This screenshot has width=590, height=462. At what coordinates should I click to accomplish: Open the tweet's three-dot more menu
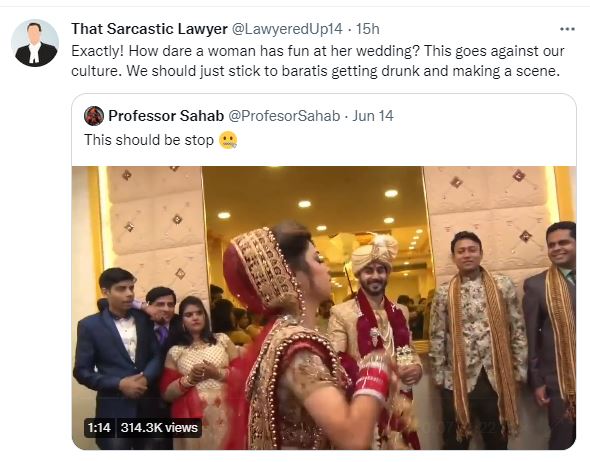click(567, 29)
